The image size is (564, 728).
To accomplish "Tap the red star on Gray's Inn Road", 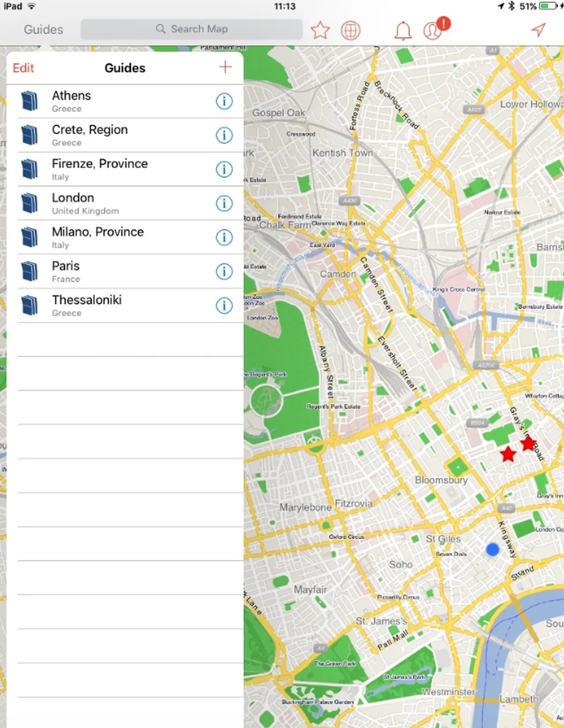I will tap(528, 443).
